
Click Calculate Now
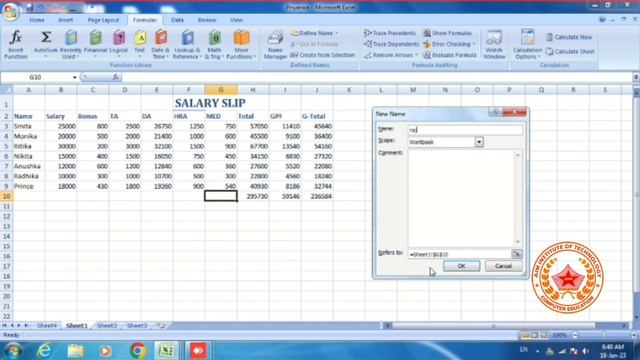click(x=569, y=37)
